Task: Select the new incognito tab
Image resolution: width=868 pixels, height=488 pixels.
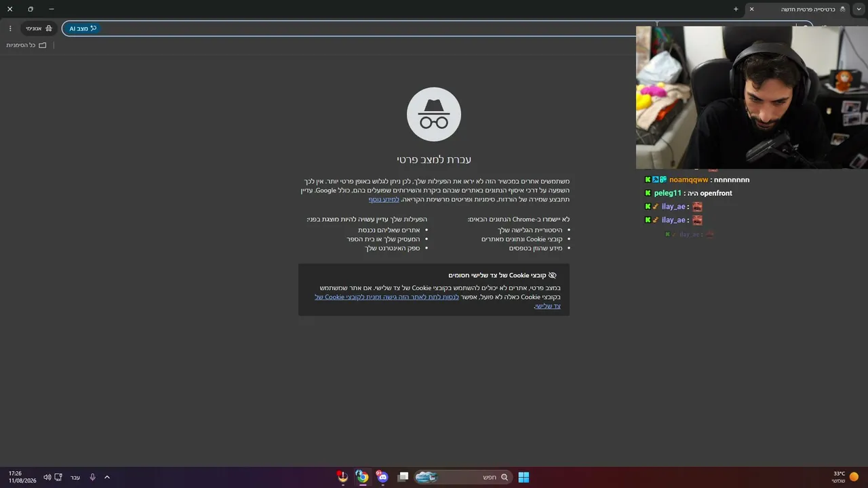Action: (x=797, y=9)
